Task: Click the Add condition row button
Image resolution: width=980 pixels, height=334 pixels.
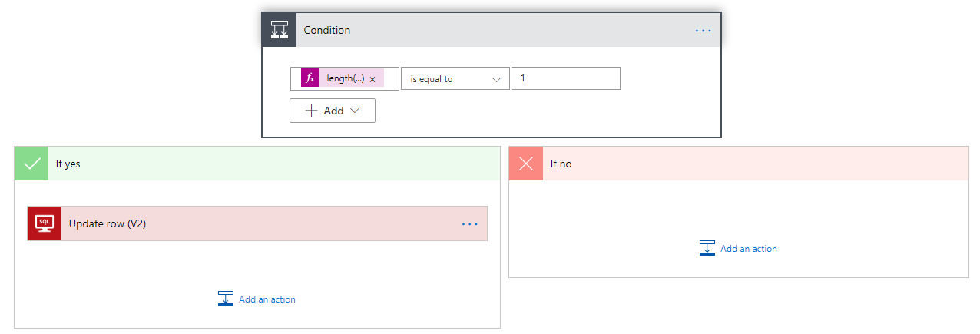Action: tap(333, 111)
